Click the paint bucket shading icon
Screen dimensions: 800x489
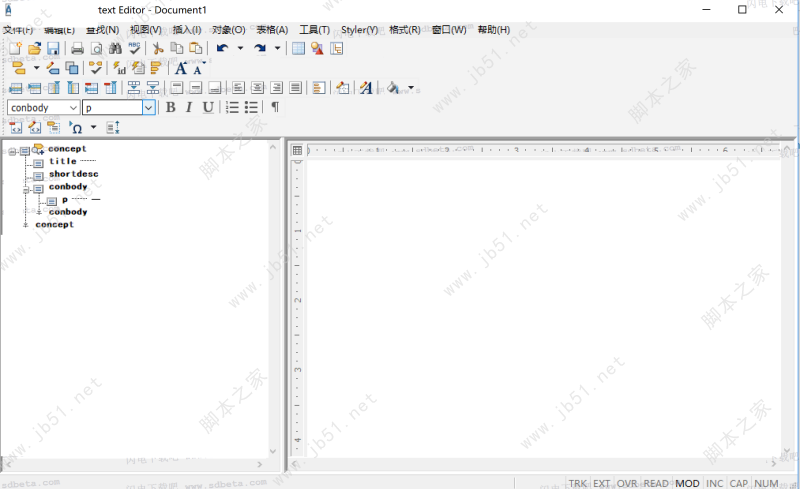393,88
